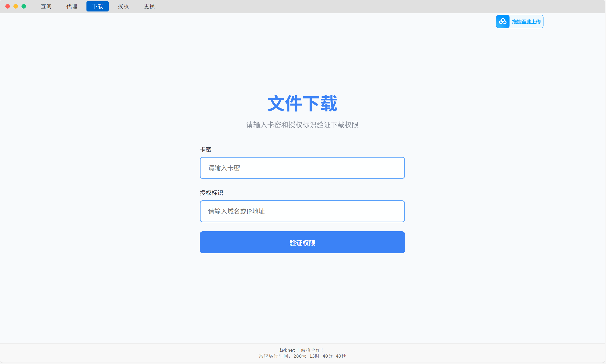Focus the 请输入卡密 input field
This screenshot has width=606, height=364.
(x=302, y=168)
